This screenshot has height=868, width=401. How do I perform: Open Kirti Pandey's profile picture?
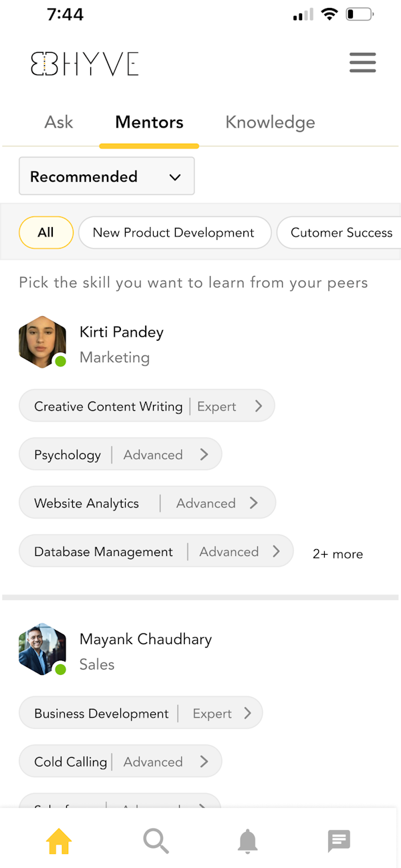click(43, 342)
